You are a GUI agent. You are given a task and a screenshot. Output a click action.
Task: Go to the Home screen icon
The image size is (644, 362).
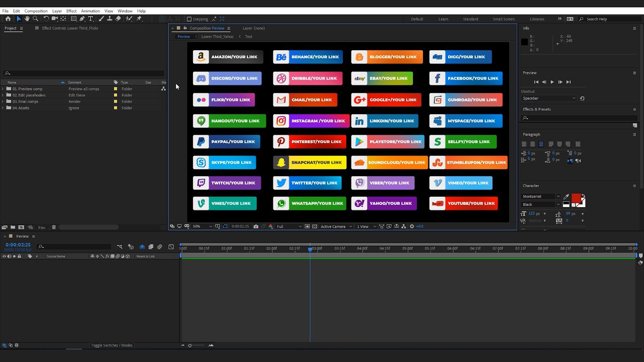(x=8, y=19)
